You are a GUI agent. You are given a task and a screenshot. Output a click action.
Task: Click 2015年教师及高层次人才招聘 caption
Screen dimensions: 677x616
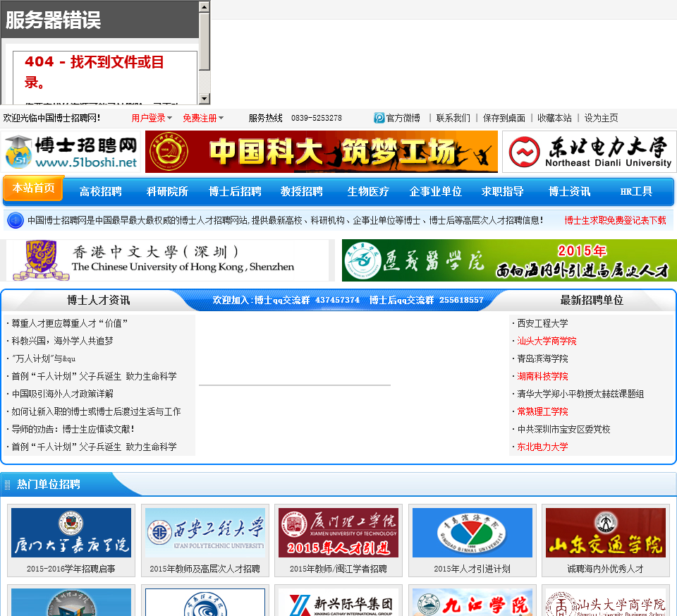coord(205,569)
